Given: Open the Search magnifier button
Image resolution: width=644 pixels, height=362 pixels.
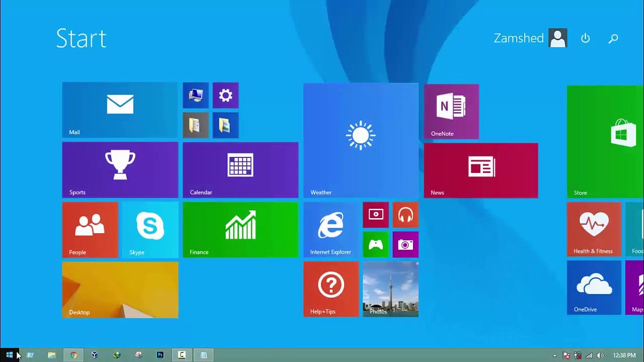Looking at the screenshot, I should point(613,38).
